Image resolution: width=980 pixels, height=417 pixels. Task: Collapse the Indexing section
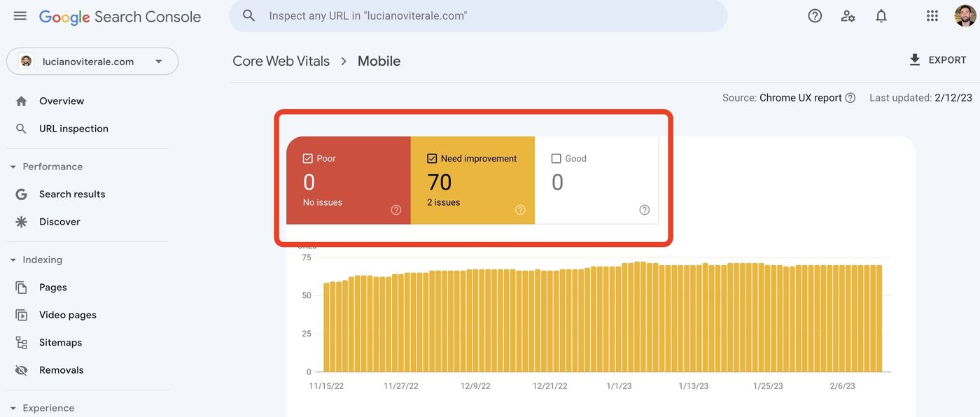[x=13, y=260]
